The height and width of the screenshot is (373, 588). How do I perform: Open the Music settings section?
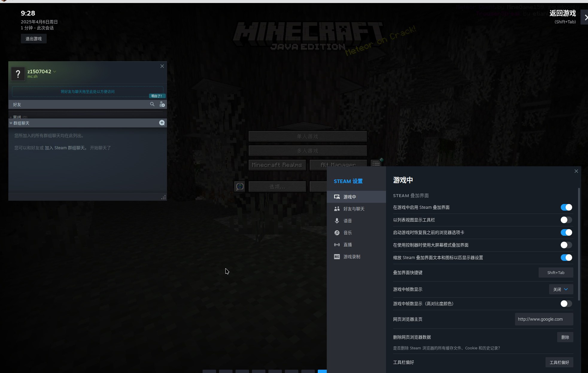point(347,233)
